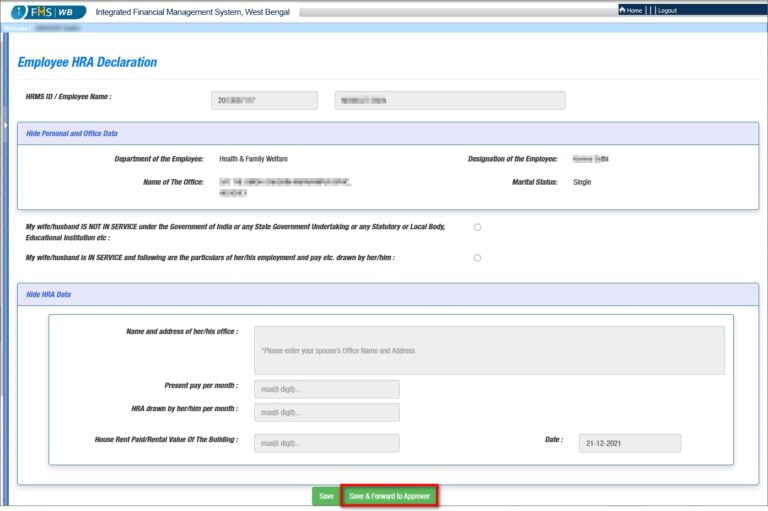768x511 pixels.
Task: Click the Date field 21-12-2021
Action: coord(629,443)
